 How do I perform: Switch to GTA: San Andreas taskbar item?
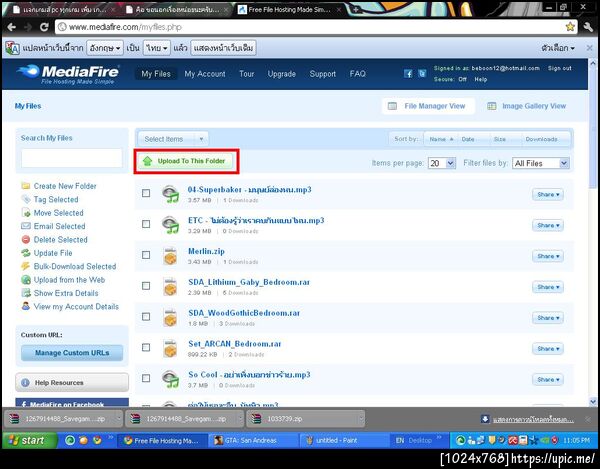(253, 441)
